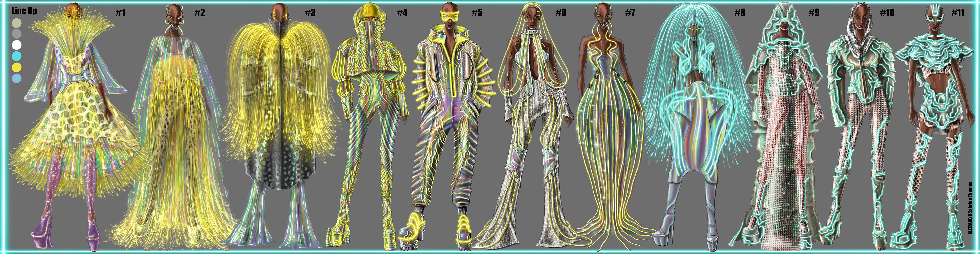980x254 pixels.
Task: Click the "#9" look label
Action: click(814, 13)
